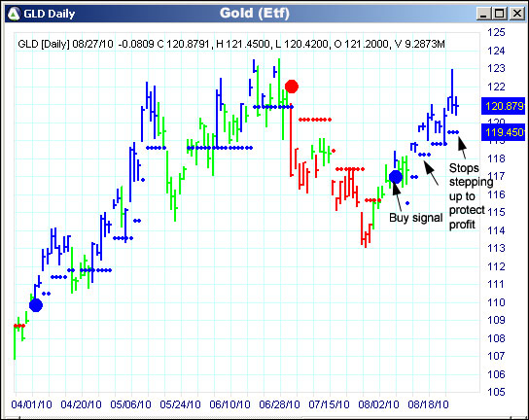The width and height of the screenshot is (529, 420).
Task: Maximize the GLD Daily chart window
Action: tap(500, 14)
